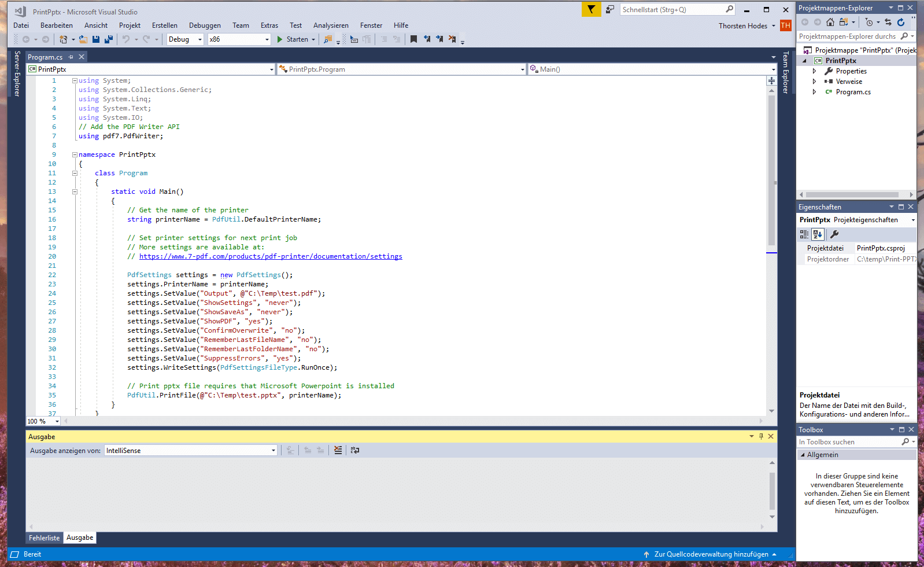Open the Team Explorer side tab

tap(785, 72)
